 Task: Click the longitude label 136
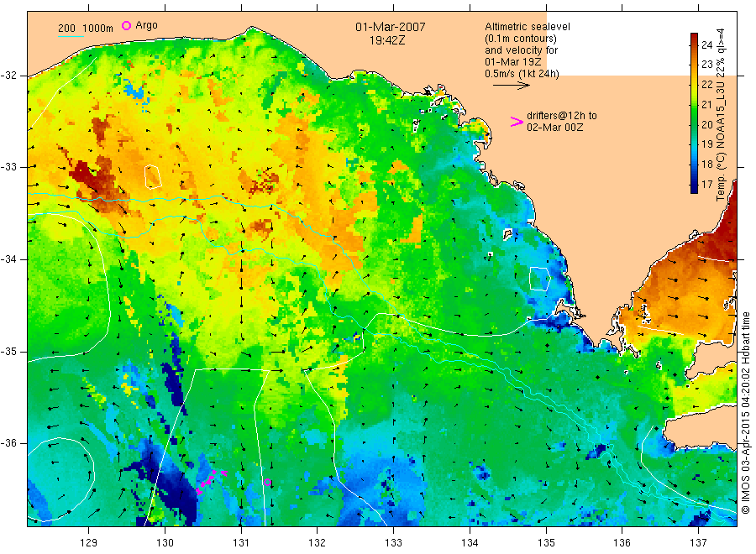point(622,543)
